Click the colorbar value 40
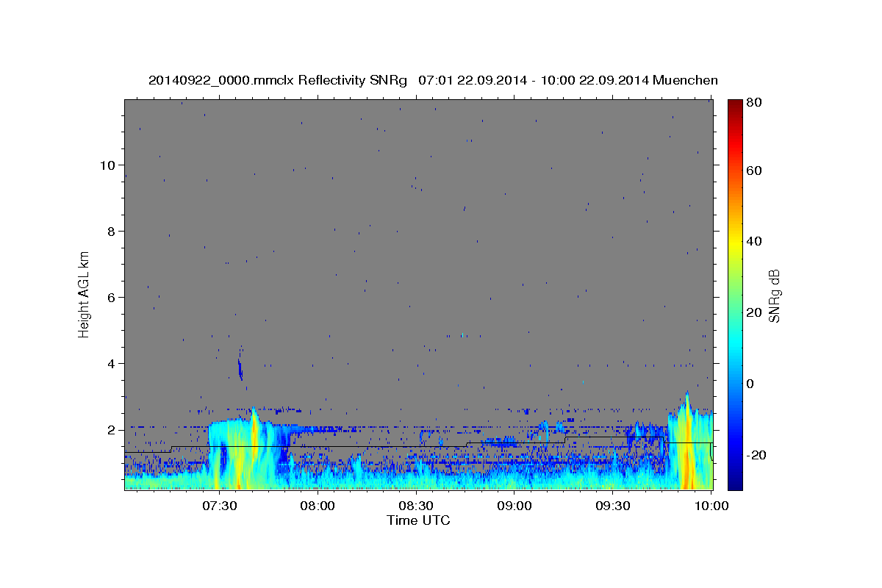 753,241
